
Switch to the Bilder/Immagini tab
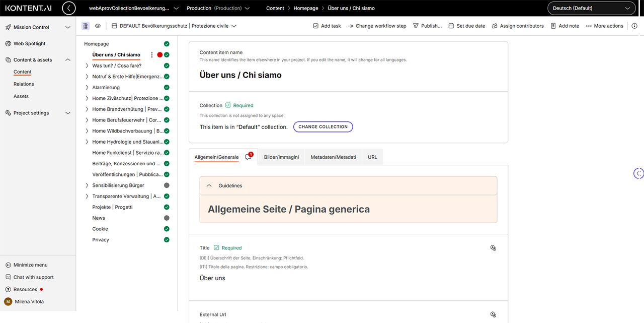281,157
